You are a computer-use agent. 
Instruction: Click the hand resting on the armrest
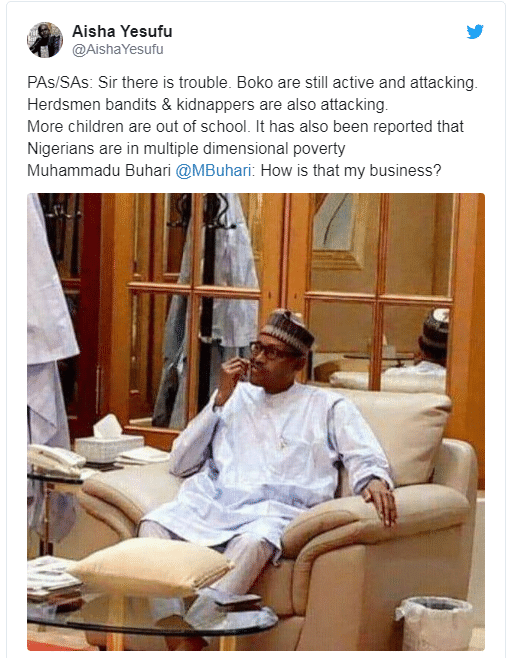[379, 501]
